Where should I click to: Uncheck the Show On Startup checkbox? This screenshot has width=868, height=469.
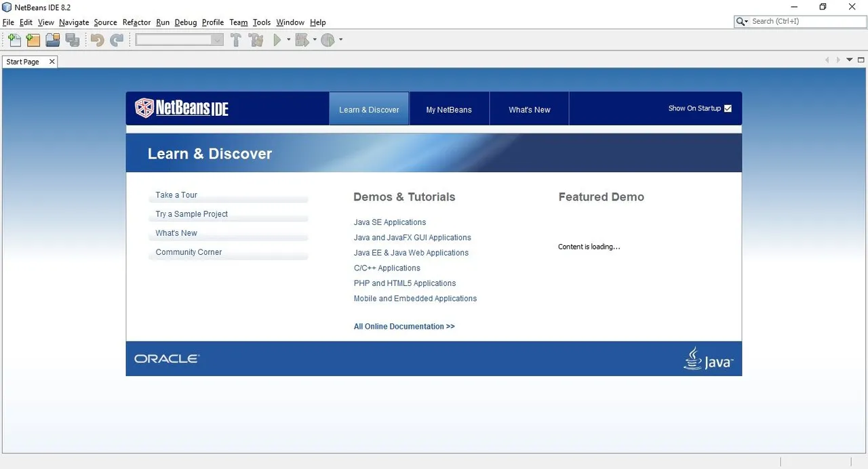pos(728,108)
